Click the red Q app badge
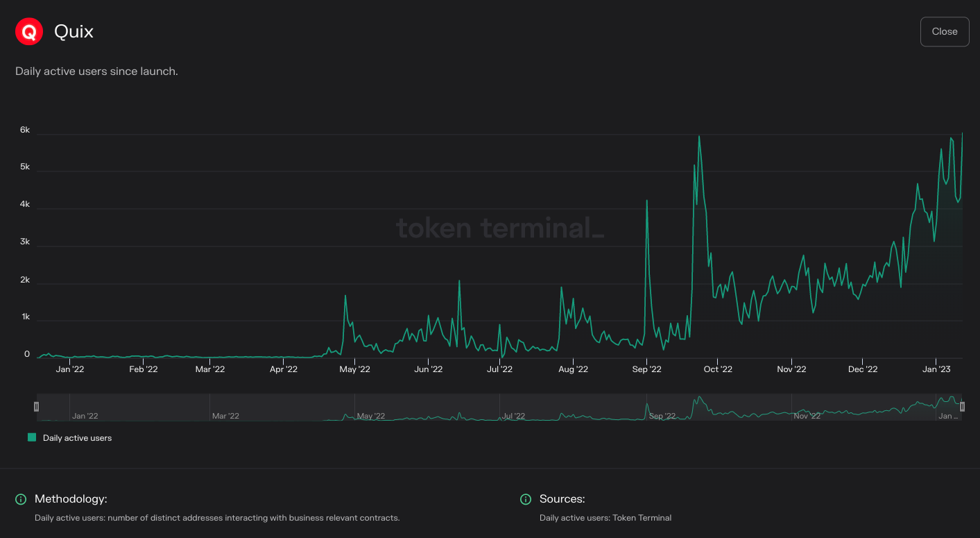Viewport: 980px width, 538px height. (28, 31)
